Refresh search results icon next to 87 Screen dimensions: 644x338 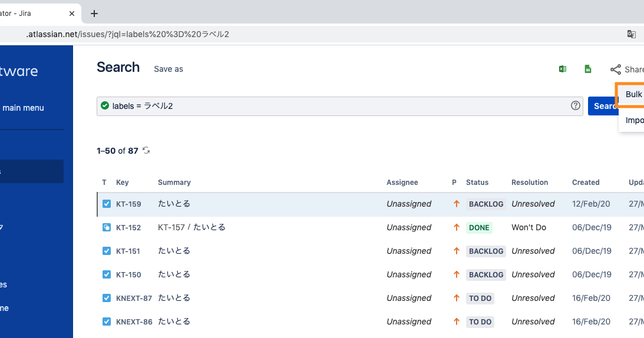pos(146,150)
